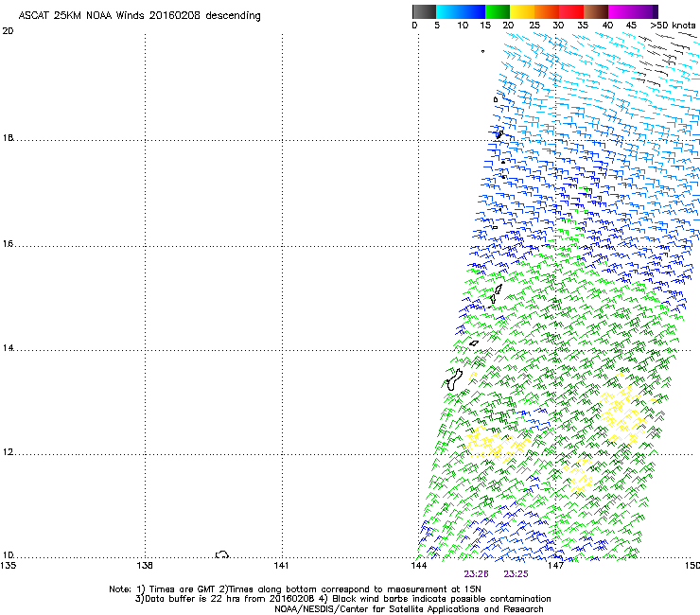Click the black contaminated wind barbs at top right
The width and height of the screenshot is (700, 615).
tap(664, 61)
